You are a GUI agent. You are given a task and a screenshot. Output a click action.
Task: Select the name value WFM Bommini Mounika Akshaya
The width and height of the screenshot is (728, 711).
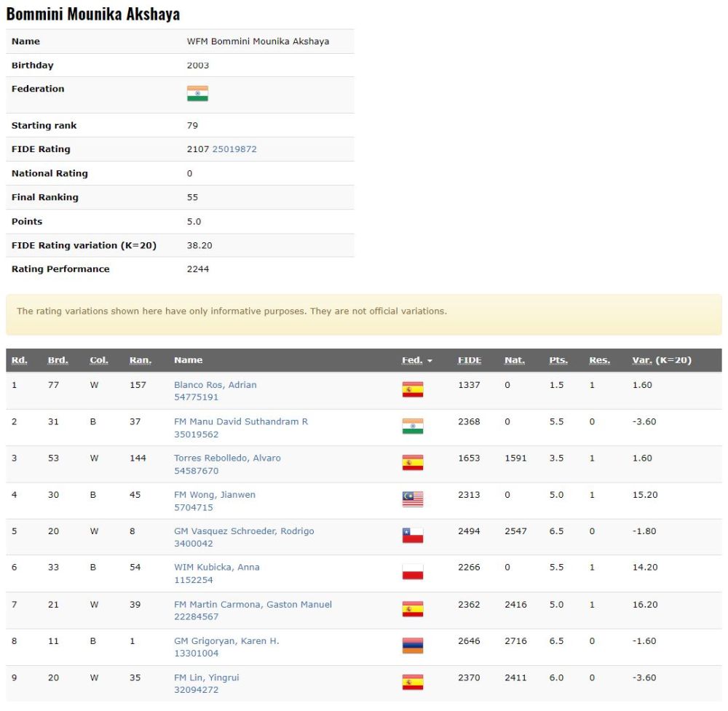point(258,41)
